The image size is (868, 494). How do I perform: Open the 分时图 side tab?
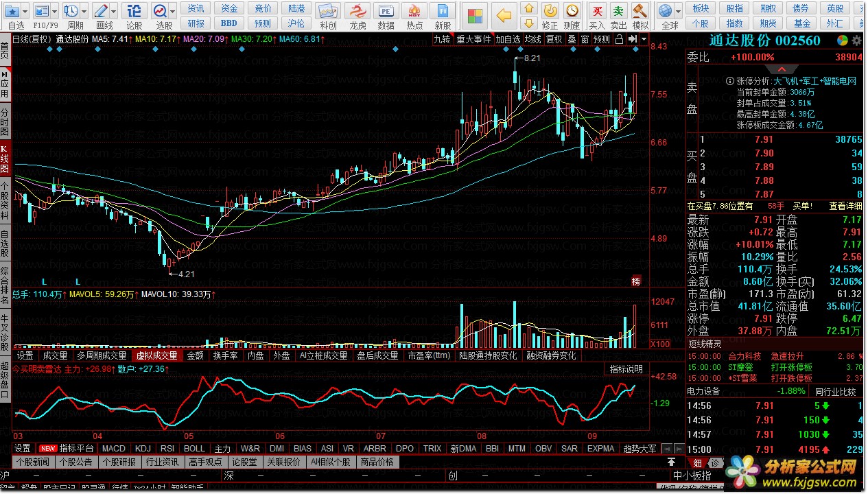(5, 122)
